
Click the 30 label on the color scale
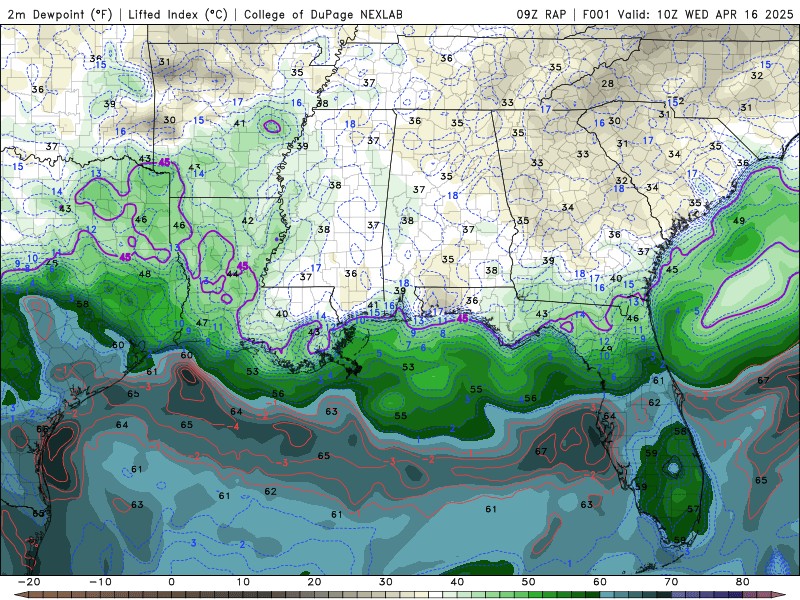pyautogui.click(x=386, y=582)
